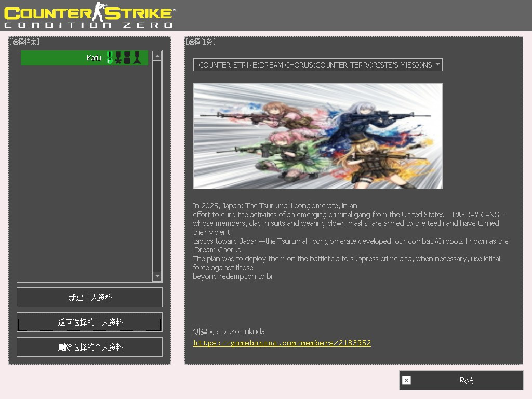Click the creator name Izuko Fukuda
532x399 pixels.
point(243,331)
